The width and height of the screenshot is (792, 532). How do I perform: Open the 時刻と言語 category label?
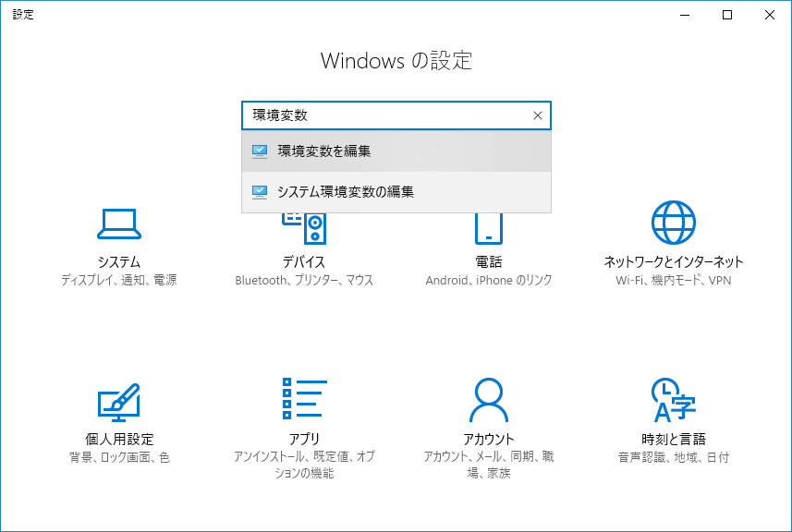point(674,439)
